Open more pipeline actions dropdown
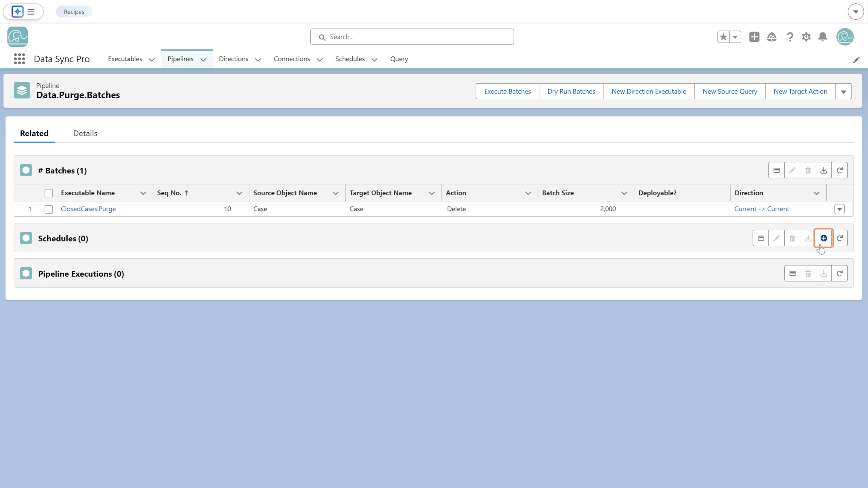The width and height of the screenshot is (868, 488). click(x=843, y=91)
